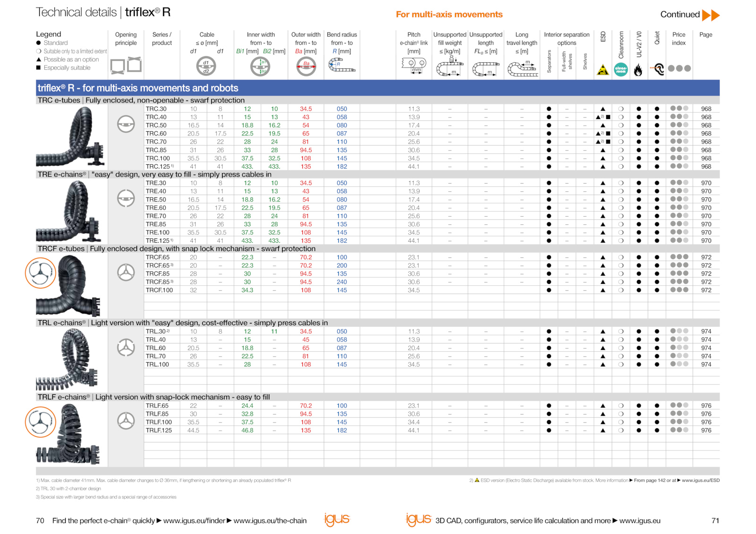Click outer width 70.2 in TRLF.65 row
This screenshot has width=756, height=534.
pos(306,406)
